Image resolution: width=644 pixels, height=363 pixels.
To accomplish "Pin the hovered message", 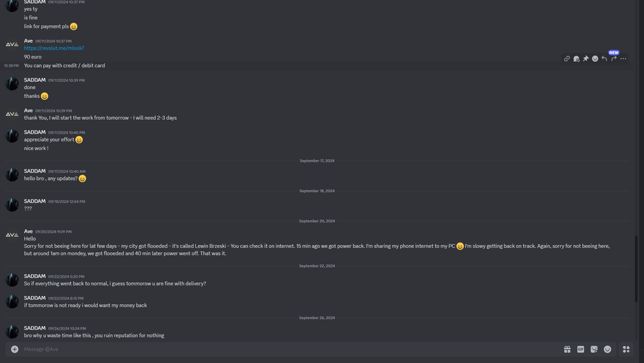I will coord(585,59).
